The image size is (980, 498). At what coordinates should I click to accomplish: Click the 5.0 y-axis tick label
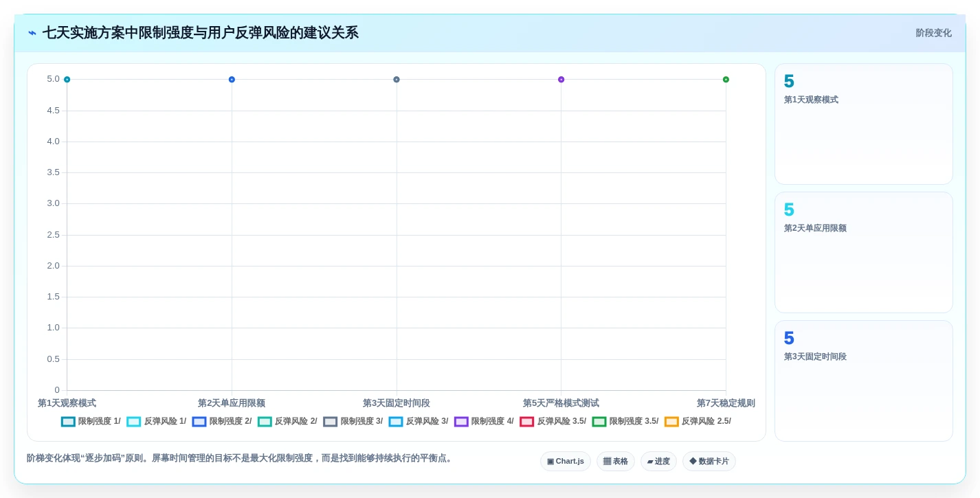pyautogui.click(x=53, y=79)
